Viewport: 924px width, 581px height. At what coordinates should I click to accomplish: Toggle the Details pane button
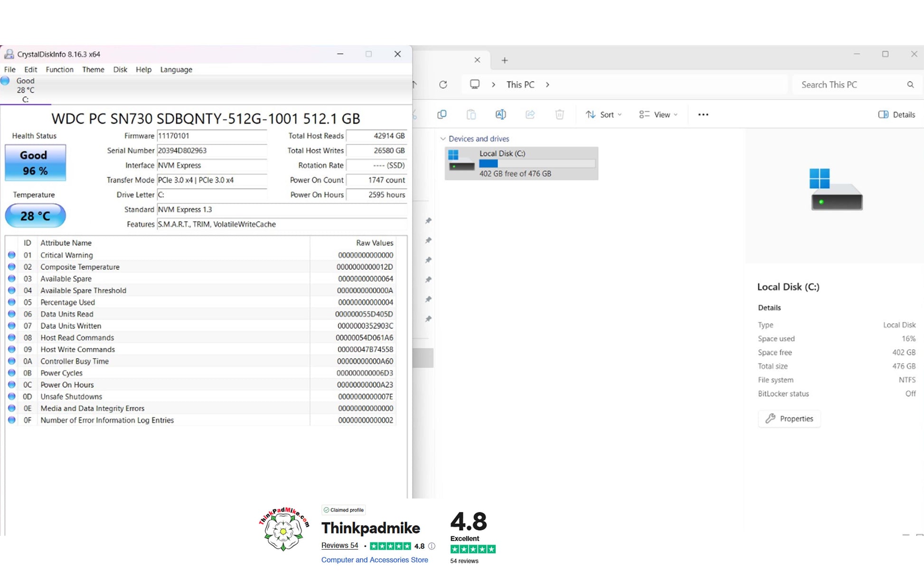[896, 114]
